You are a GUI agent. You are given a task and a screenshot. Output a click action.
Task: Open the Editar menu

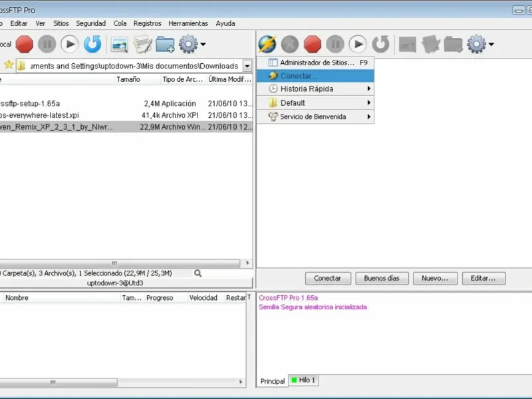19,23
